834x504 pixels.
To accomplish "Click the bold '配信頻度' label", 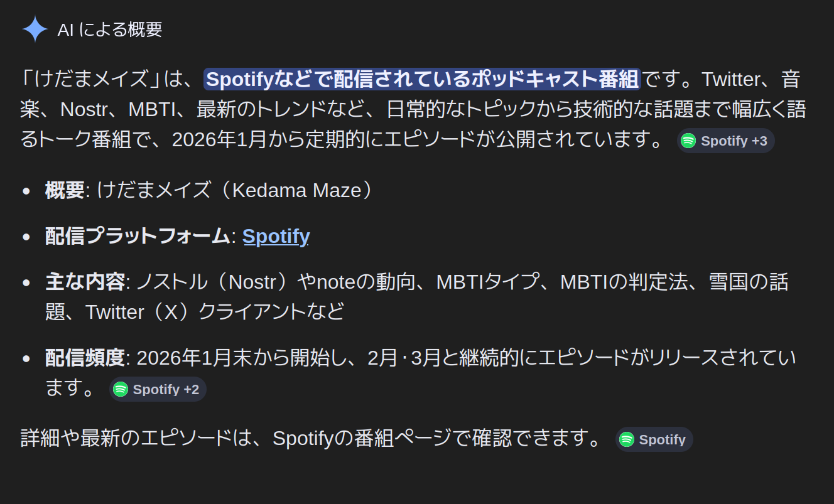I will 85,358.
